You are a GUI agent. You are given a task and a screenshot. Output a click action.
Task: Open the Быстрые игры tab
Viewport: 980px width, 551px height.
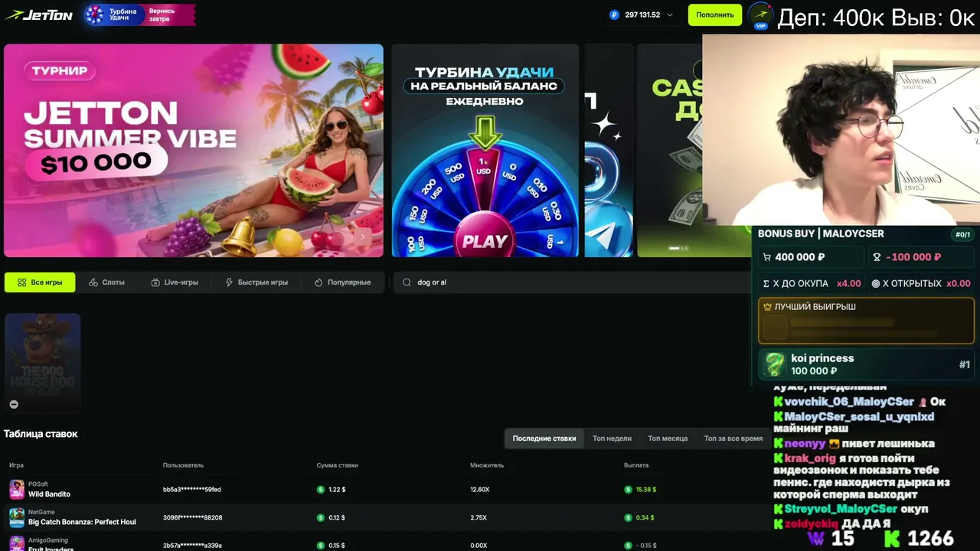pos(256,282)
